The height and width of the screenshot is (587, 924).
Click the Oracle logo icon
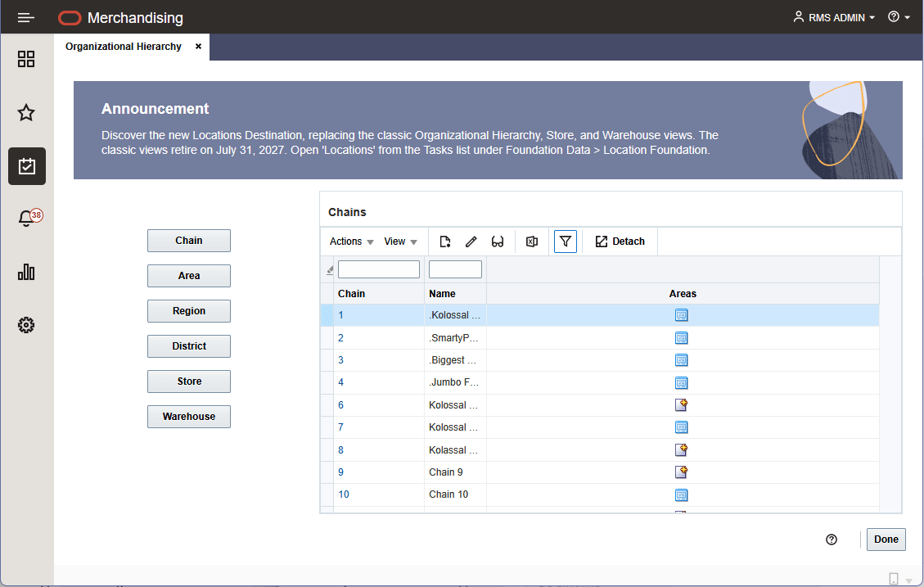pos(70,18)
